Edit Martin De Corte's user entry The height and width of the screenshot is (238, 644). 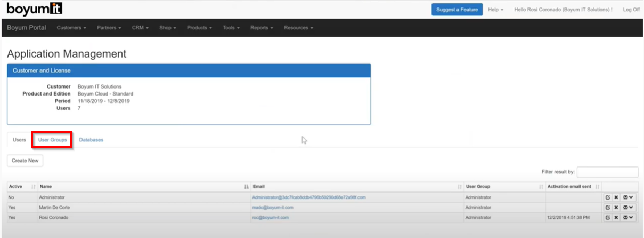607,208
